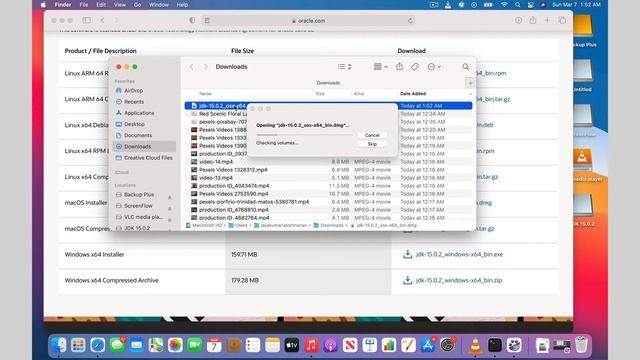Open the Go menu
The width and height of the screenshot is (640, 360).
[137, 5]
